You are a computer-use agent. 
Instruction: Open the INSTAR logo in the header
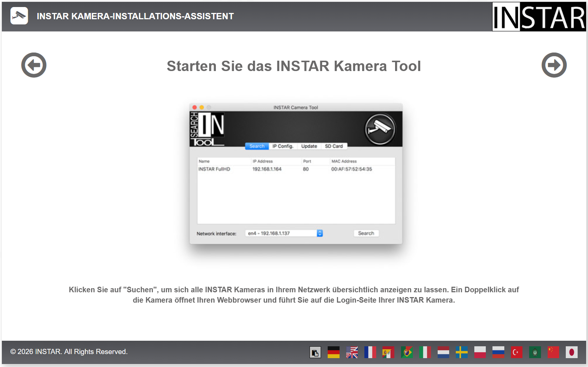(x=539, y=17)
